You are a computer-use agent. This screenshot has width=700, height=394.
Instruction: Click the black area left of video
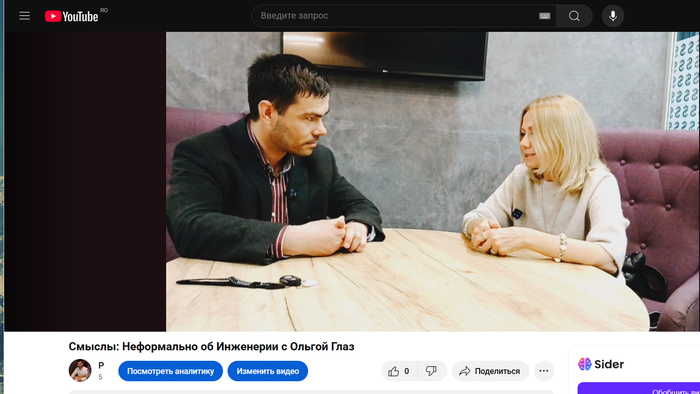coord(85,181)
